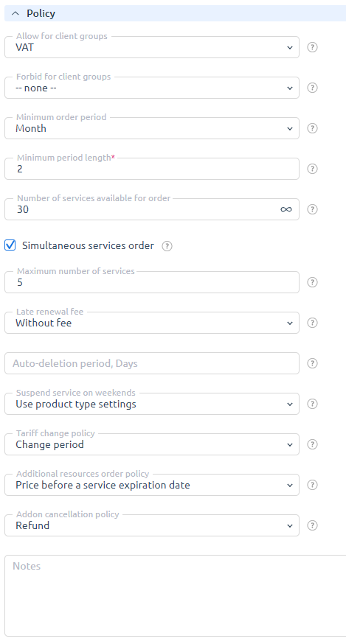Collapse the Policy section chevron
346x644 pixels.
(15, 13)
